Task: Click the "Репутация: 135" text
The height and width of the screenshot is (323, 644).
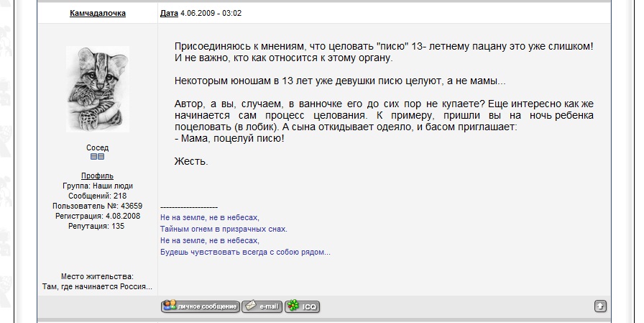Action: point(97,226)
